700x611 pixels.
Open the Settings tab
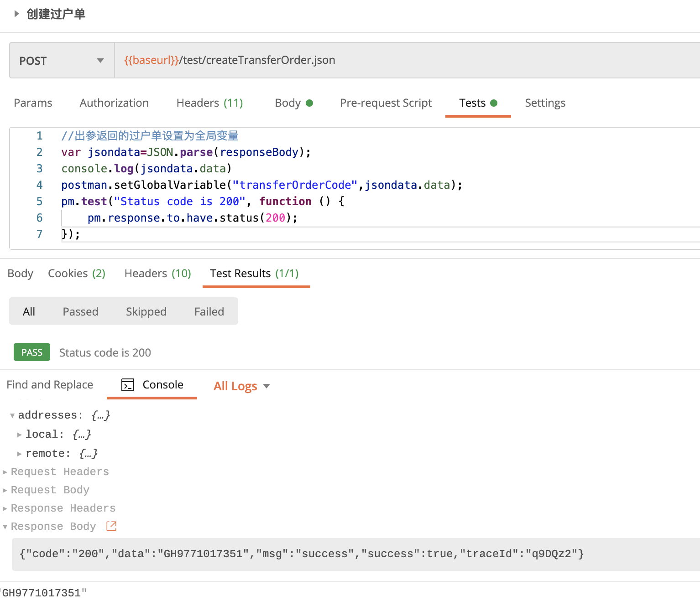(x=545, y=103)
